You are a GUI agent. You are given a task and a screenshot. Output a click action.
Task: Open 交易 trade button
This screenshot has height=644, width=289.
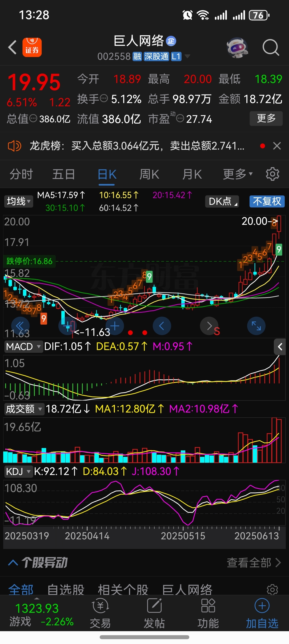point(101,614)
